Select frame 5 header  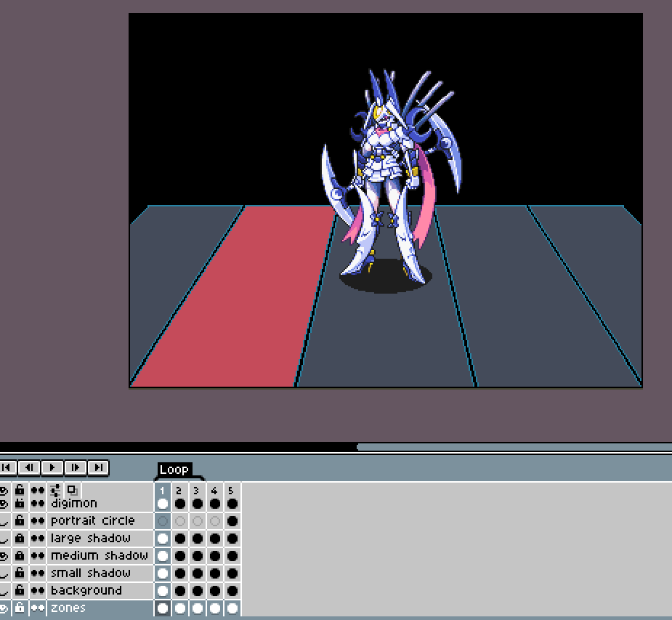[x=232, y=491]
